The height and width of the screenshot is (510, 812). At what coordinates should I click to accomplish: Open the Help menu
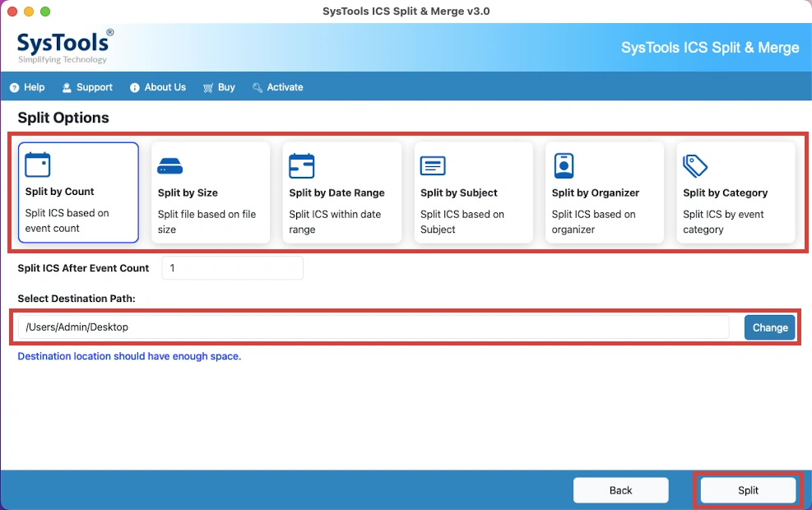click(27, 87)
